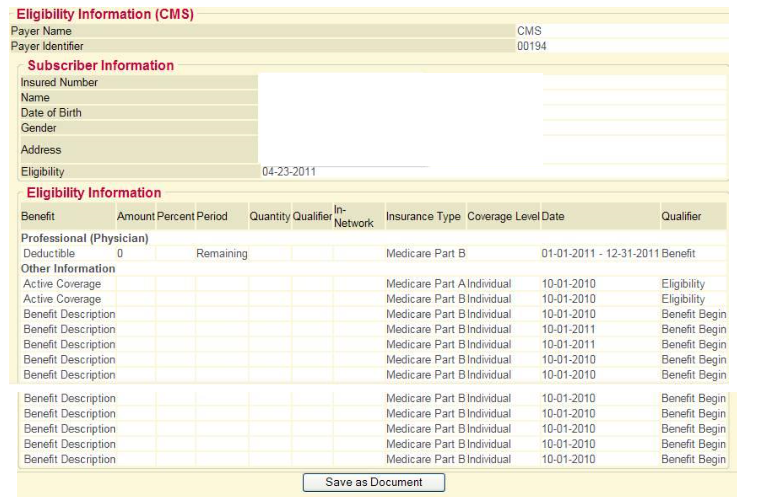771x498 pixels.
Task: Click the Address field
Action: tap(400, 150)
